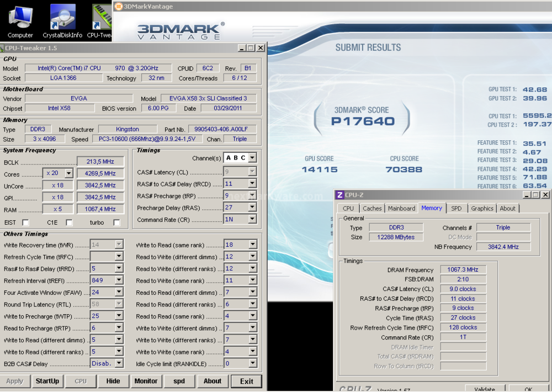Open the Precharge Delay (tRAS) dropdown

(252, 208)
